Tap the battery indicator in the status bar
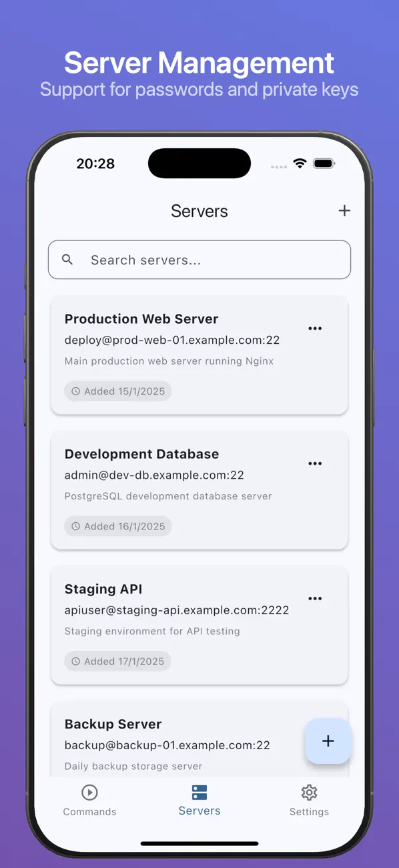 coord(324,163)
